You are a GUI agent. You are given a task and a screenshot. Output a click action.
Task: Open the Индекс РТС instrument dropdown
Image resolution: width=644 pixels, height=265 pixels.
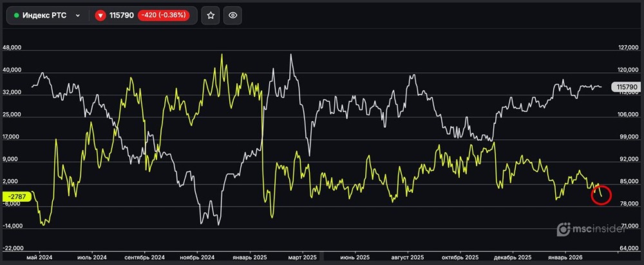pos(48,15)
